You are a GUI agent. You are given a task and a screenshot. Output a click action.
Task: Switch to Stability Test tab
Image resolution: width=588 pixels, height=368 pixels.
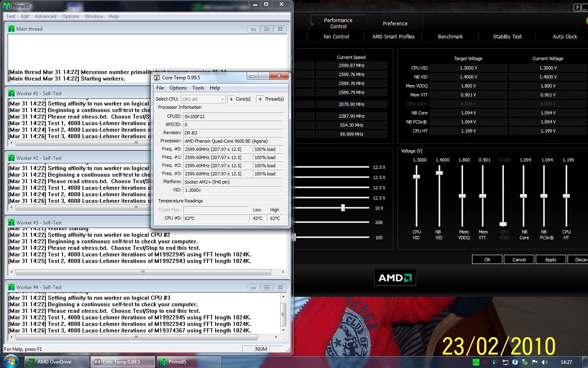pyautogui.click(x=507, y=37)
